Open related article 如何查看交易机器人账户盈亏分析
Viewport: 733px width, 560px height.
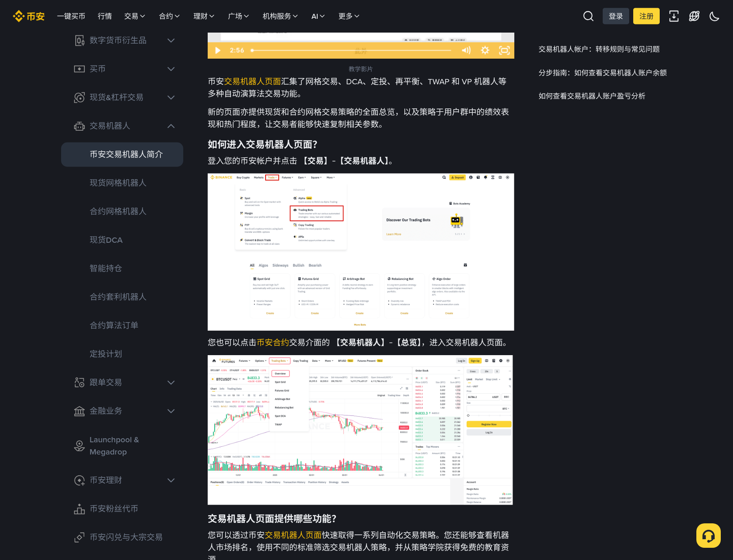pyautogui.click(x=592, y=96)
